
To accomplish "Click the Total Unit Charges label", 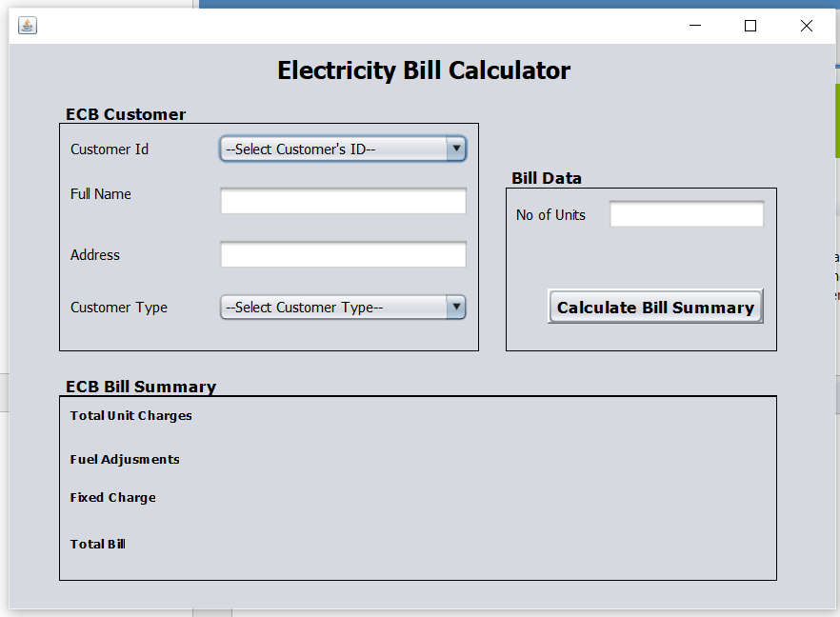I will (x=130, y=415).
